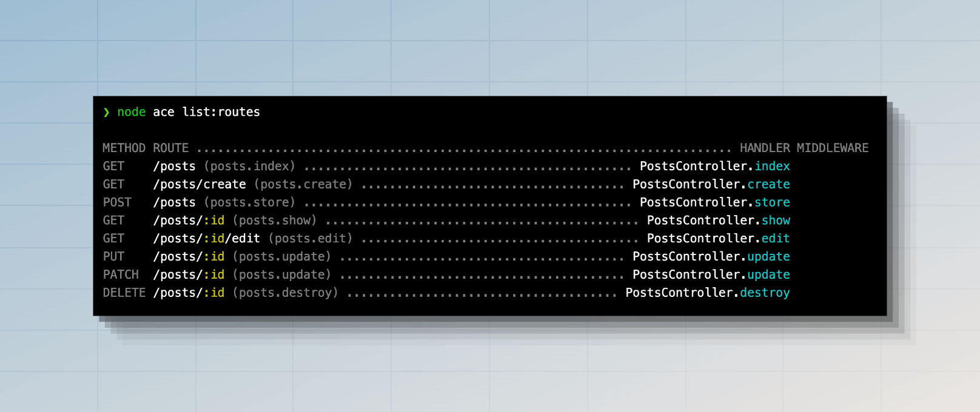Click the PostsController.edit handler

coord(718,239)
